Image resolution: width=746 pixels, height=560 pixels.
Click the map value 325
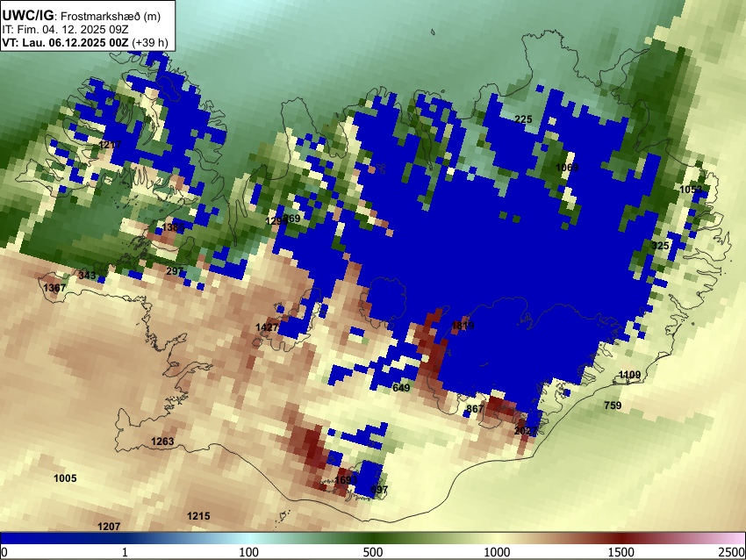pyautogui.click(x=660, y=246)
